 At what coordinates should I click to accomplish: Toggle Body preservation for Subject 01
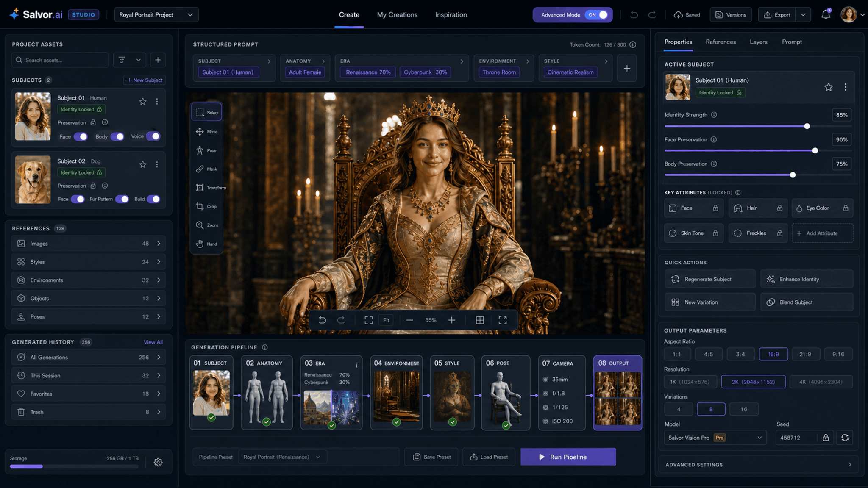117,136
